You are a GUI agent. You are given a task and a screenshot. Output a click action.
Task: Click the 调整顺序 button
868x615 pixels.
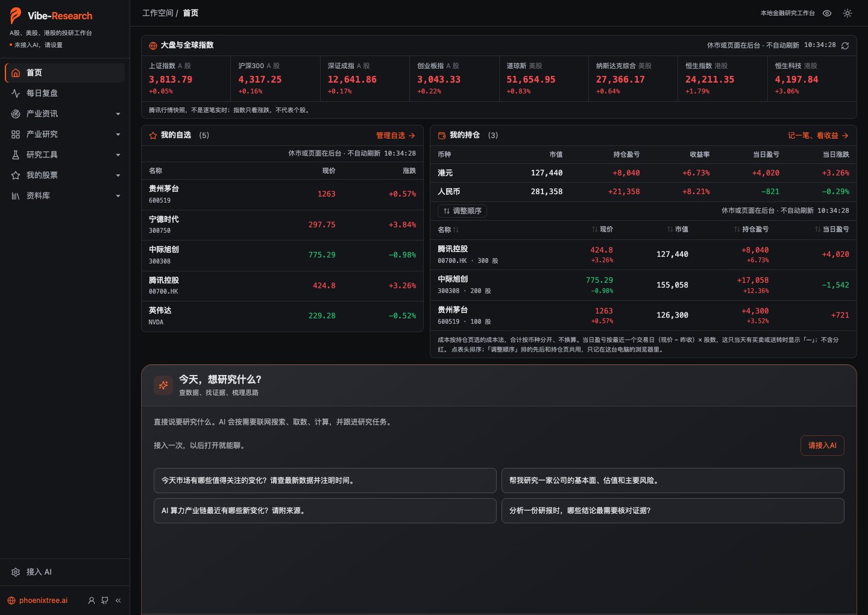(x=462, y=211)
